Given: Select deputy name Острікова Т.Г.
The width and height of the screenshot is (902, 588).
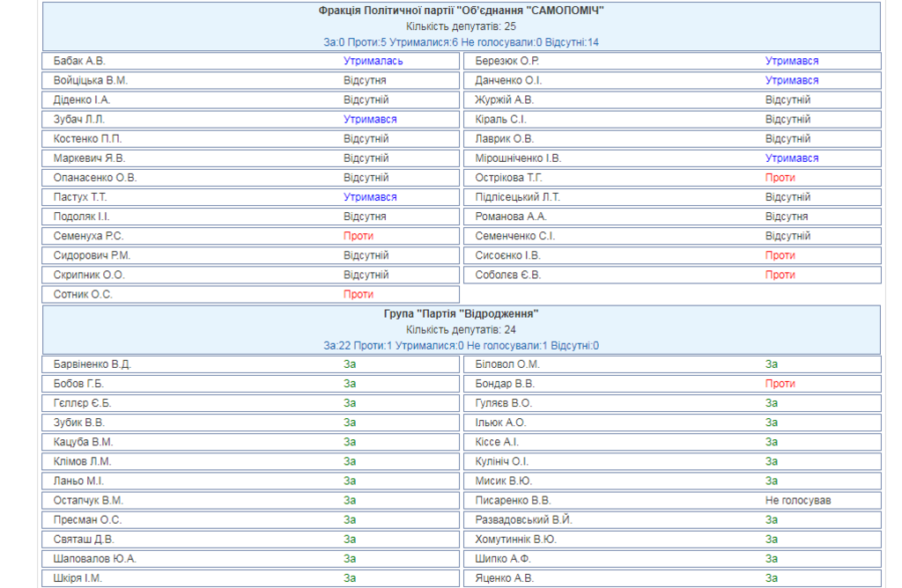Looking at the screenshot, I should point(511,178).
